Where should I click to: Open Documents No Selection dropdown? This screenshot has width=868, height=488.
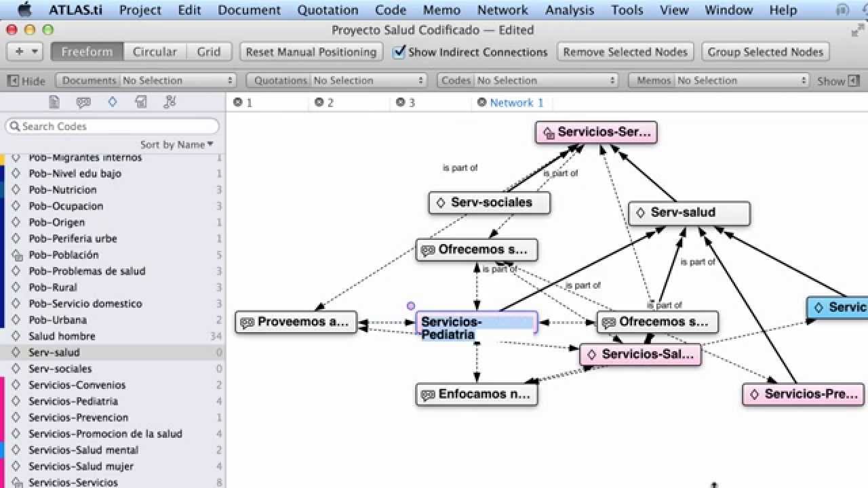pos(146,80)
